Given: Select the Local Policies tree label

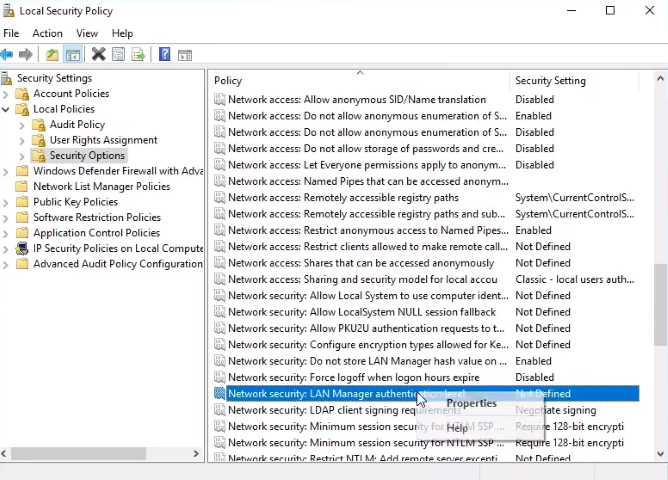Looking at the screenshot, I should click(64, 109).
